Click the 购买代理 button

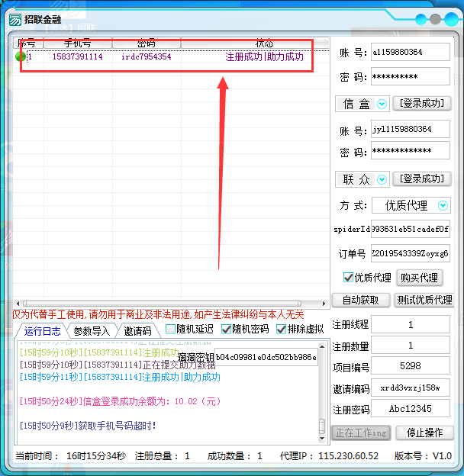(420, 278)
